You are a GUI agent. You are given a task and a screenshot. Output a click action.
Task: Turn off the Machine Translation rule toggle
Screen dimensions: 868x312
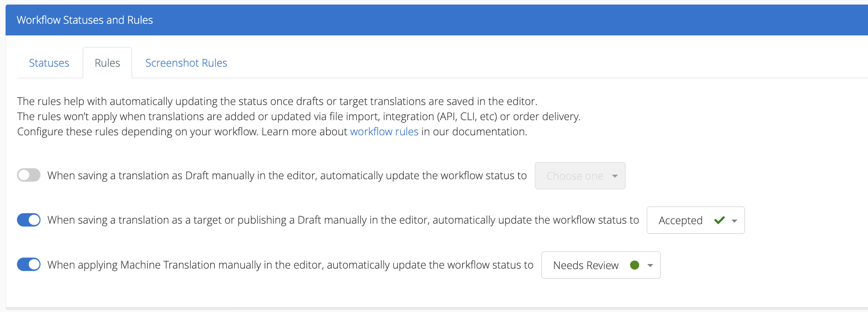29,265
